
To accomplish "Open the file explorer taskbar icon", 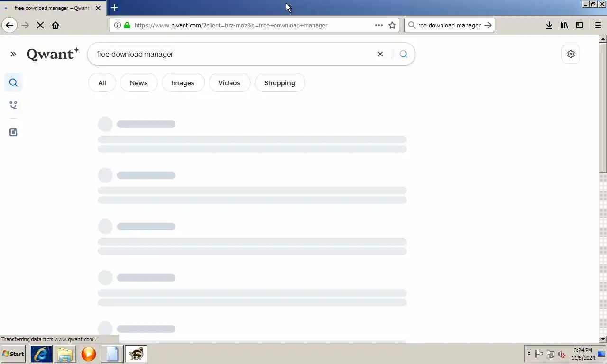I will 65,354.
